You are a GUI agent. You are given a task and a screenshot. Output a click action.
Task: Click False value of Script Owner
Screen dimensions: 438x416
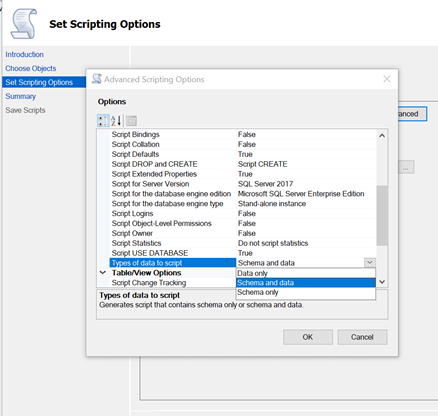pos(247,233)
